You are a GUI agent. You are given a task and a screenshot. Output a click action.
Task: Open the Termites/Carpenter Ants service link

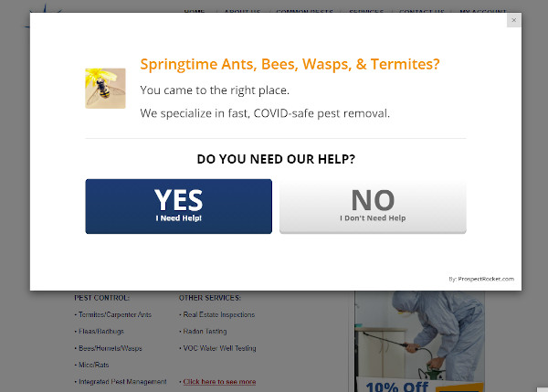pyautogui.click(x=115, y=314)
